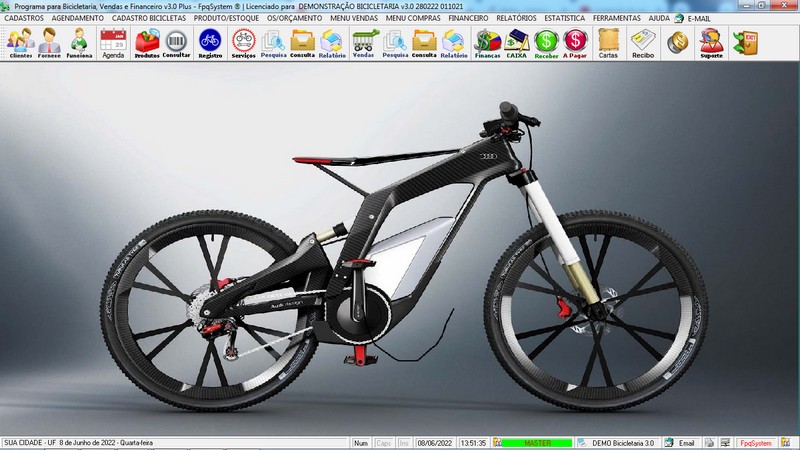Open the blue Registro bicycle icon
800x450 pixels.
(210, 43)
